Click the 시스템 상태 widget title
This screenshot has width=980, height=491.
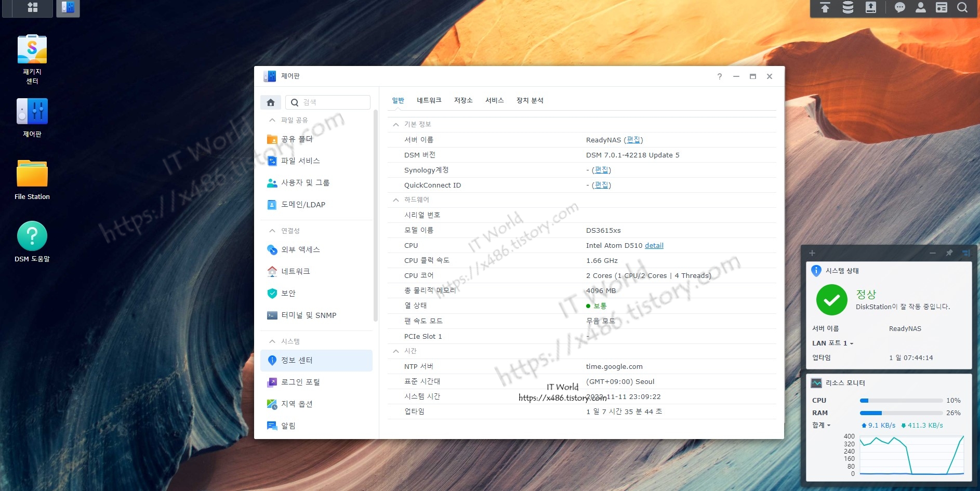(x=842, y=271)
